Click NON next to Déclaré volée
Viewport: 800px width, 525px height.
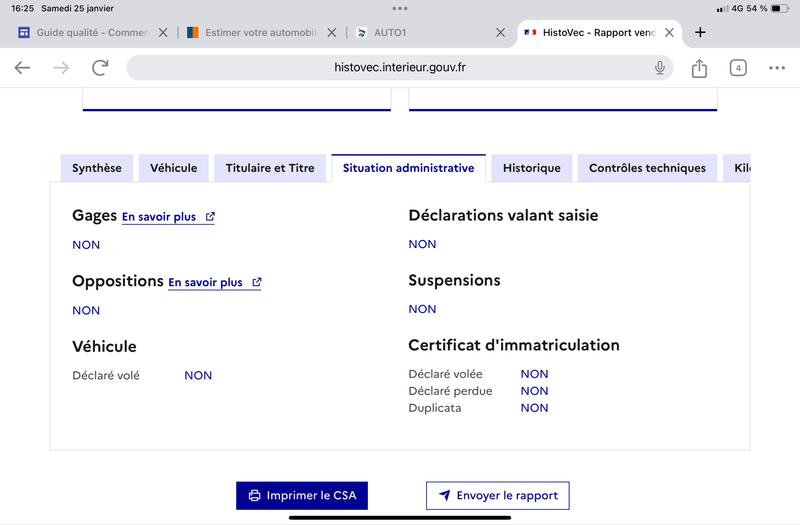click(x=534, y=374)
